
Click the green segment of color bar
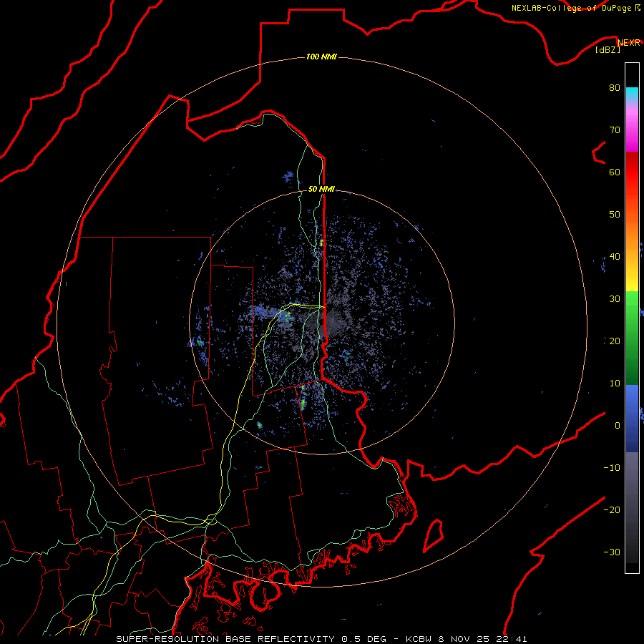[632, 338]
